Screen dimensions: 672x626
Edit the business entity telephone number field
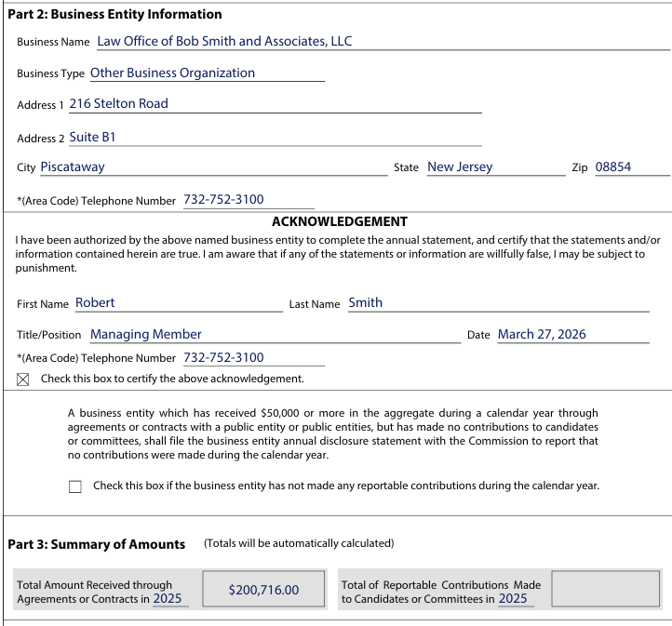[x=249, y=200]
